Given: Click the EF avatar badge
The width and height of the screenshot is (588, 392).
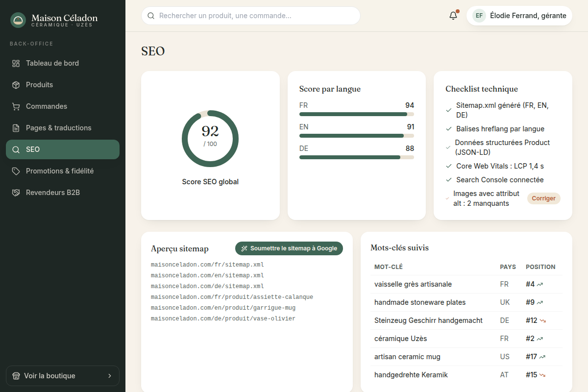Looking at the screenshot, I should (479, 16).
